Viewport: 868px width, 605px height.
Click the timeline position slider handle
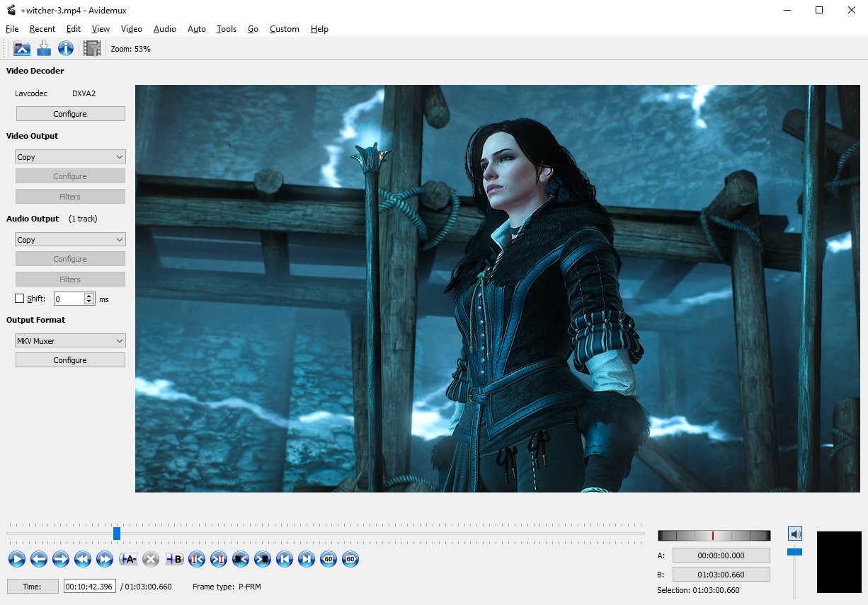[117, 533]
